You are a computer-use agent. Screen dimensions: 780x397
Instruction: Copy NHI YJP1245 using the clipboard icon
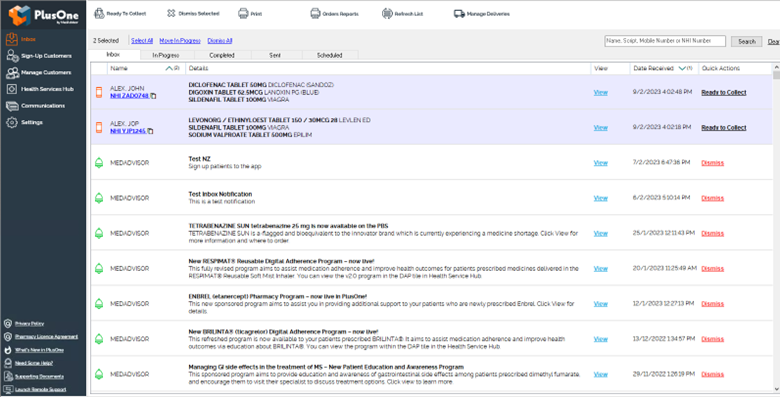tap(150, 131)
